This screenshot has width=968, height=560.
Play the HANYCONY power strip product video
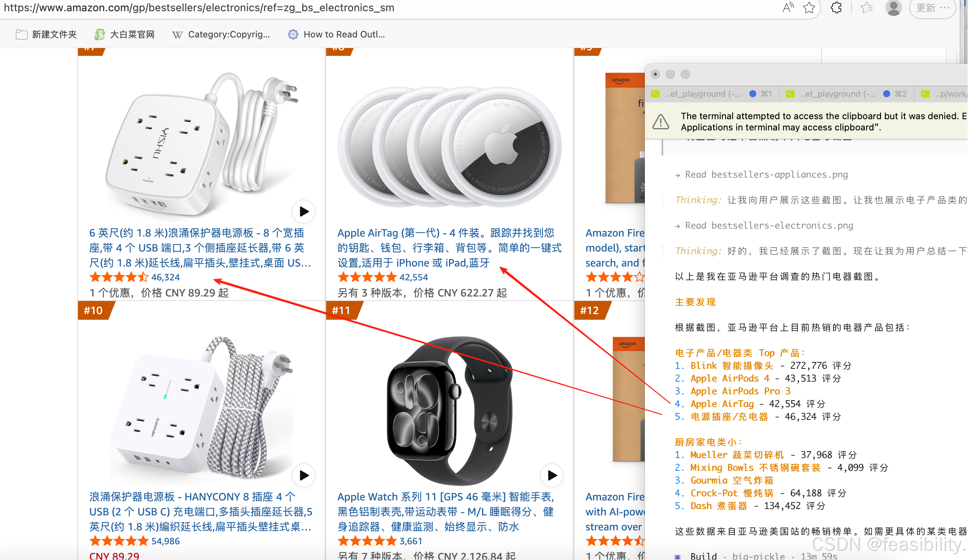tap(303, 476)
